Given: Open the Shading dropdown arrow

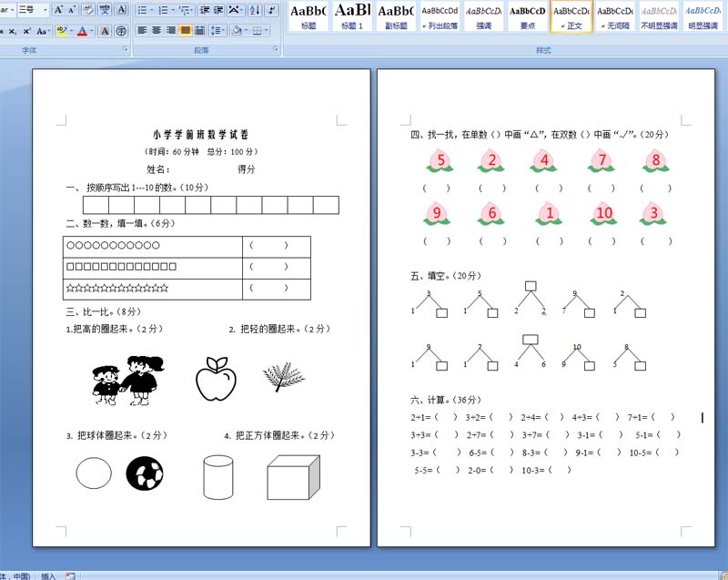Looking at the screenshot, I should (x=246, y=31).
